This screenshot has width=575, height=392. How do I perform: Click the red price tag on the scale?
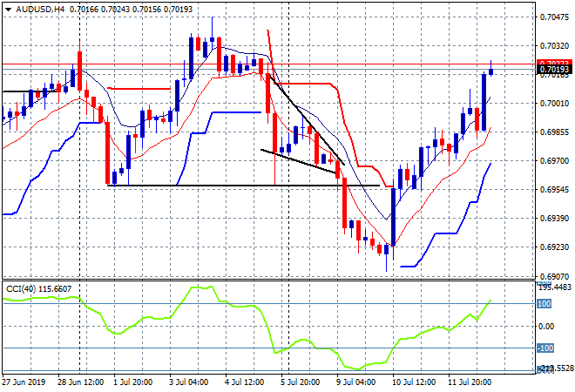pyautogui.click(x=554, y=63)
